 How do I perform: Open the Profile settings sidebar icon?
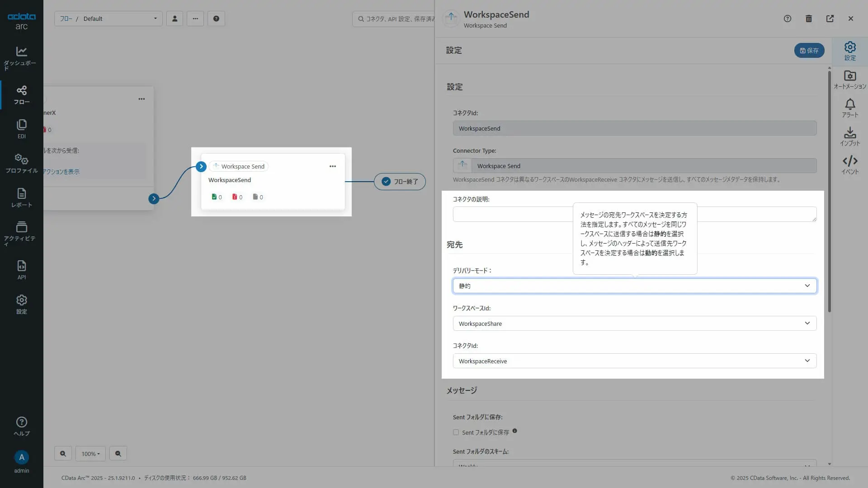pyautogui.click(x=21, y=163)
